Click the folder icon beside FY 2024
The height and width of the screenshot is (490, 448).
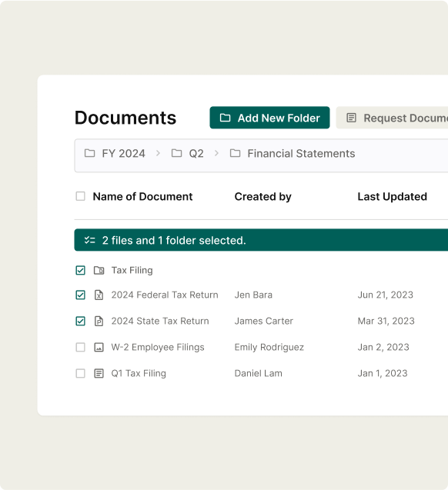90,153
